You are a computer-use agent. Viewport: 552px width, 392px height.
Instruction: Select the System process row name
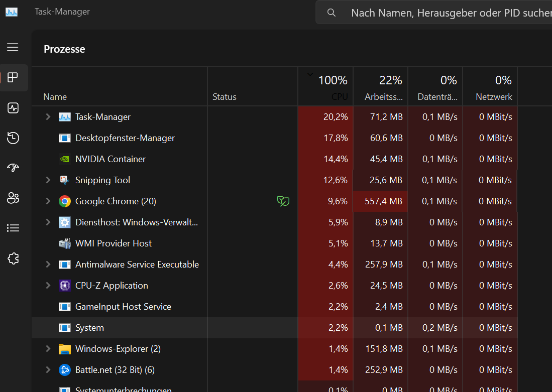(x=89, y=328)
